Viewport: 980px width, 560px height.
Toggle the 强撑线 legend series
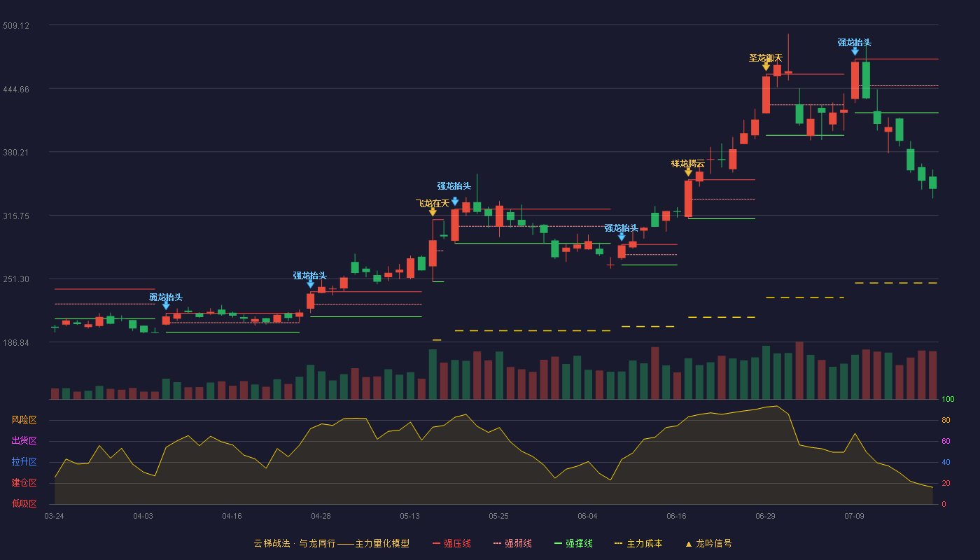[573, 543]
